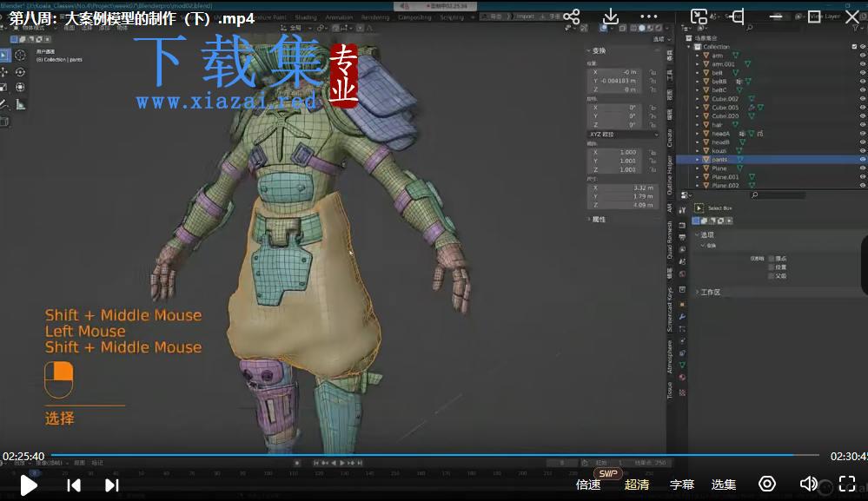The image size is (868, 501).
Task: Open the Compositing workspace tab
Action: pyautogui.click(x=414, y=17)
